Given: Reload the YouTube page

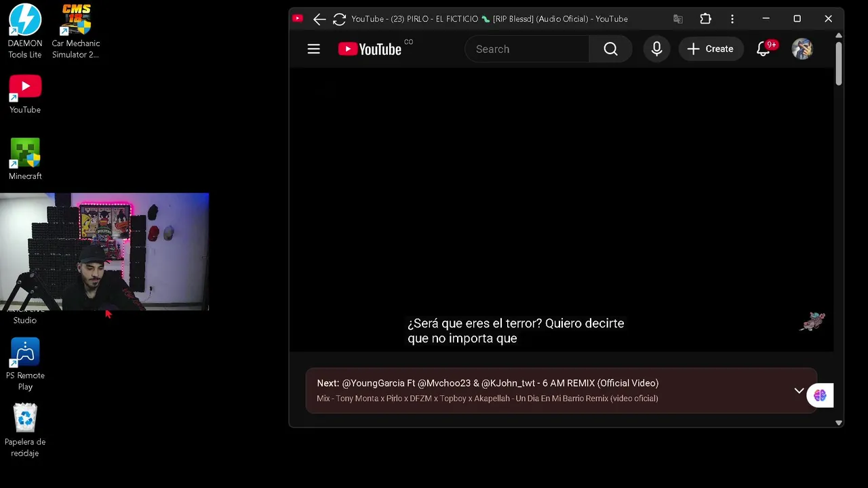Looking at the screenshot, I should coord(339,19).
